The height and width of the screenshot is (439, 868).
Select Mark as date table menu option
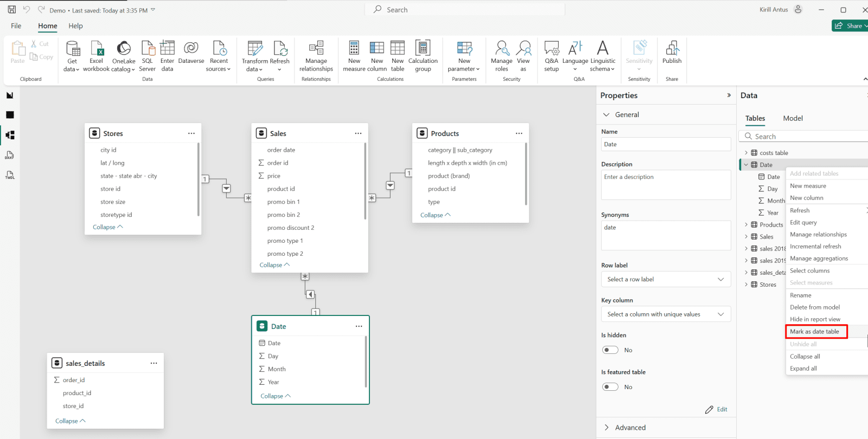pos(814,332)
